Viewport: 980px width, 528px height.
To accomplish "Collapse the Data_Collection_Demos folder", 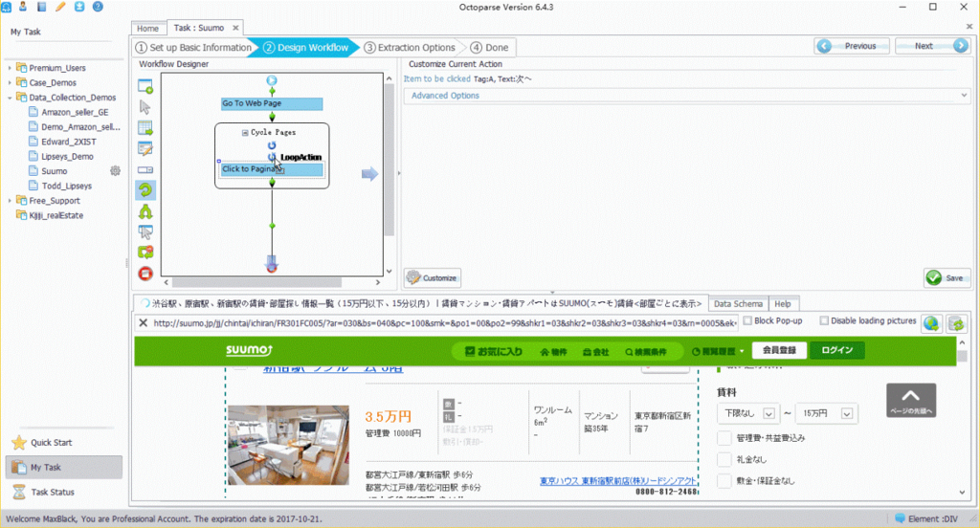I will [x=10, y=98].
